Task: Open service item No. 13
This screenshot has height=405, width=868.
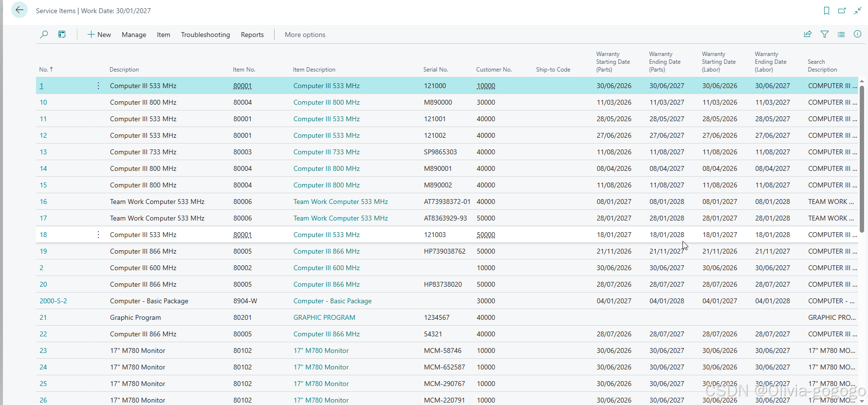Action: tap(43, 152)
